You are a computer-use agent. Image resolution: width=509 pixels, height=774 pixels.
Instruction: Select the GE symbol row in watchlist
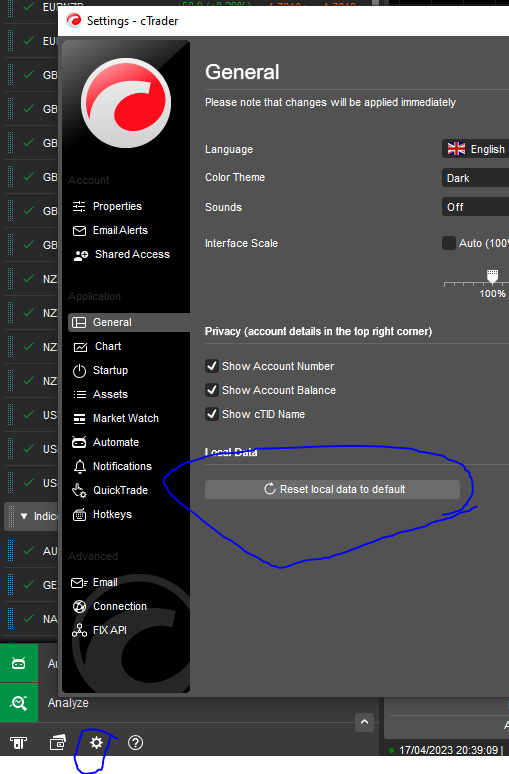coord(31,585)
